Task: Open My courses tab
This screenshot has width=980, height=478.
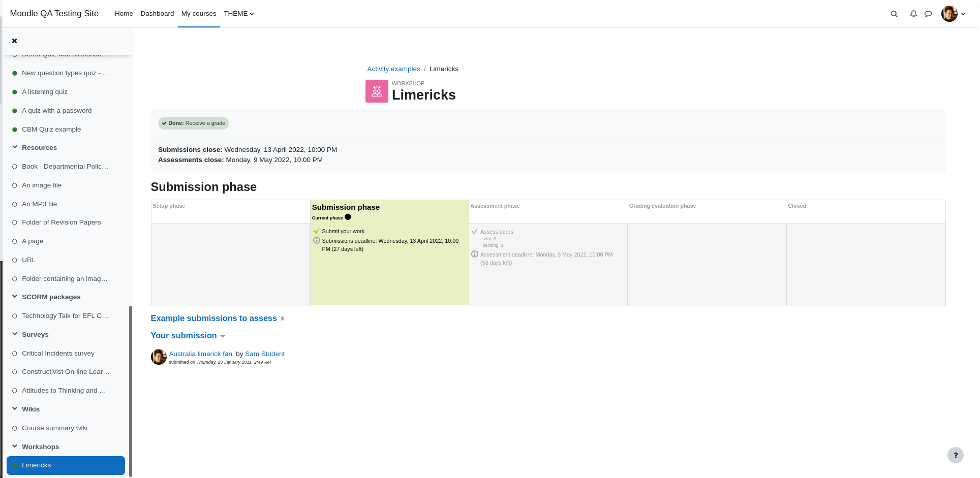Action: coord(199,14)
